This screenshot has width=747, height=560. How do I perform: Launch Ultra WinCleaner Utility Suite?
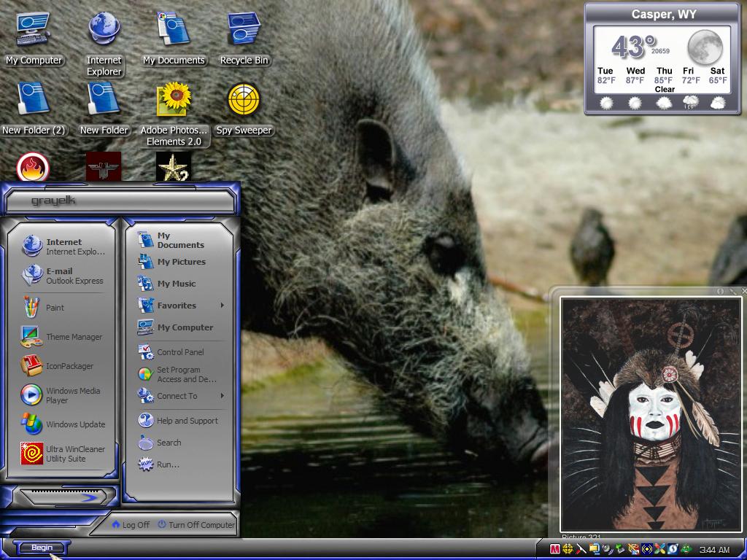[x=62, y=454]
